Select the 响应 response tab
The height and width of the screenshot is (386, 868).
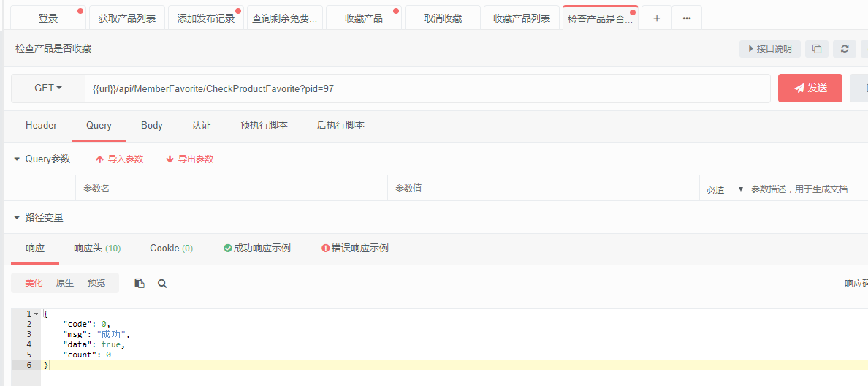coord(35,249)
